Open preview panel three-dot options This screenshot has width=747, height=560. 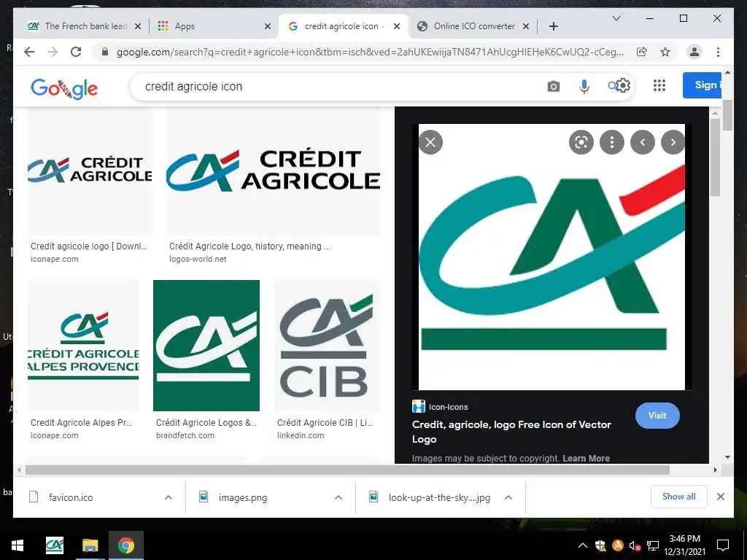point(612,142)
